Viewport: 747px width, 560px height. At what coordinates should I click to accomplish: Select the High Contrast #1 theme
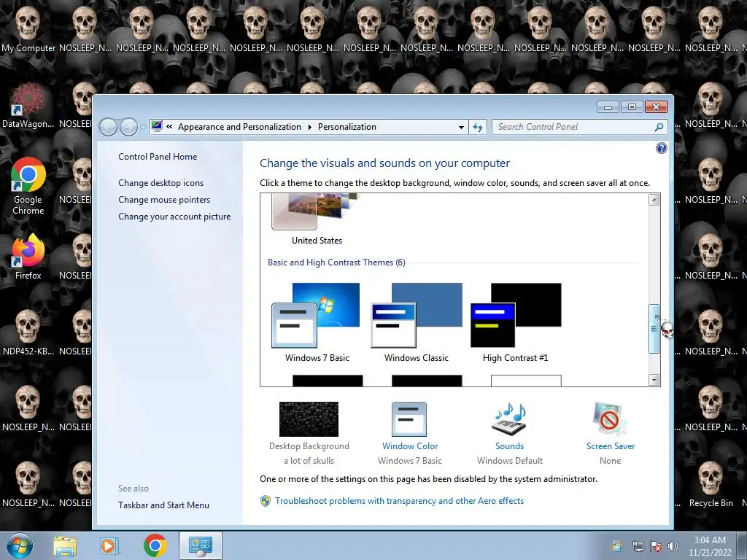pos(516,322)
